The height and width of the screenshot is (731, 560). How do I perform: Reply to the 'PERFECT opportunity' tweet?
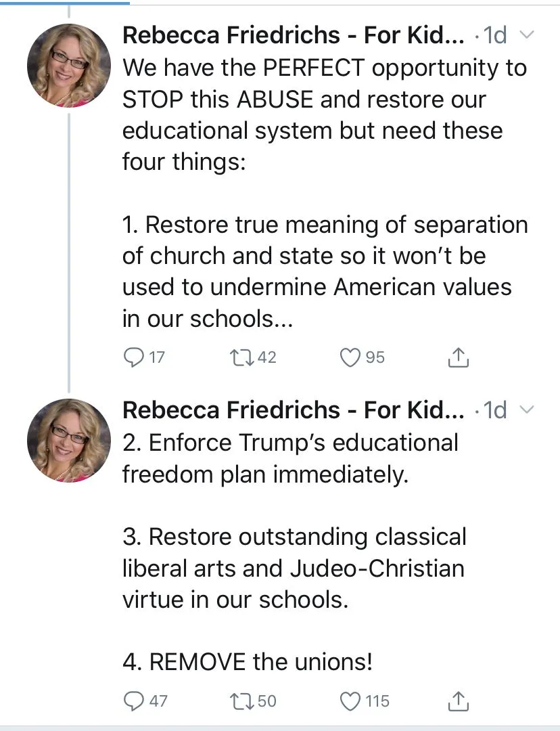point(134,357)
